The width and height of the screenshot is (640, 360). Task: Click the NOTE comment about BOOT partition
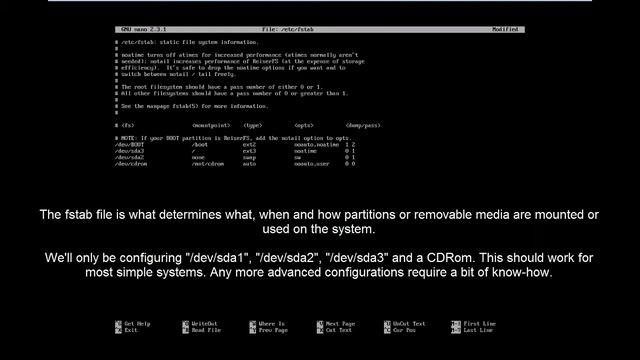233,138
